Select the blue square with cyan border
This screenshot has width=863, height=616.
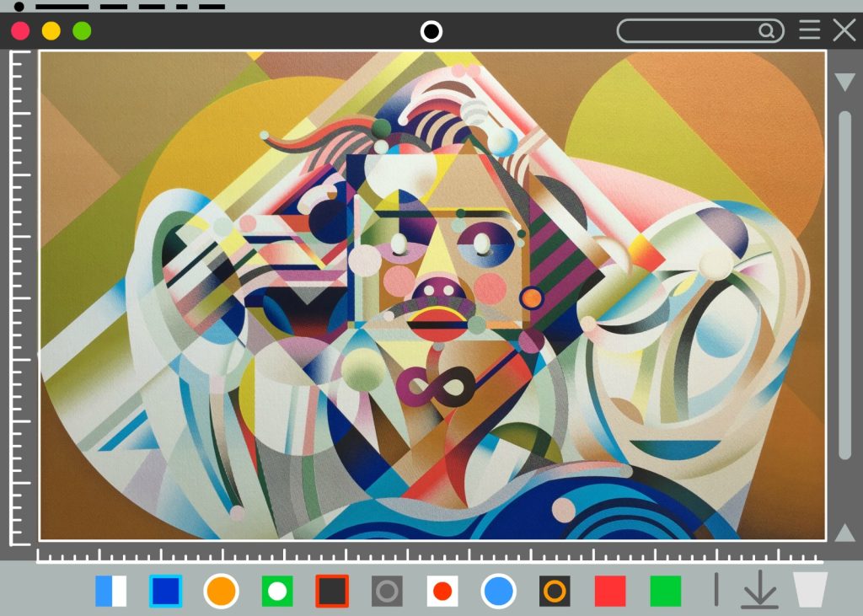point(165,591)
